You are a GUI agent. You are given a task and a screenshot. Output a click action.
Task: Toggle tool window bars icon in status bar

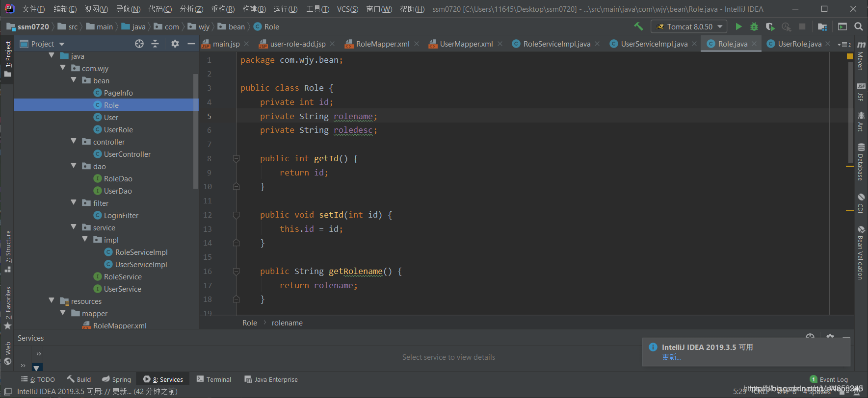7,391
